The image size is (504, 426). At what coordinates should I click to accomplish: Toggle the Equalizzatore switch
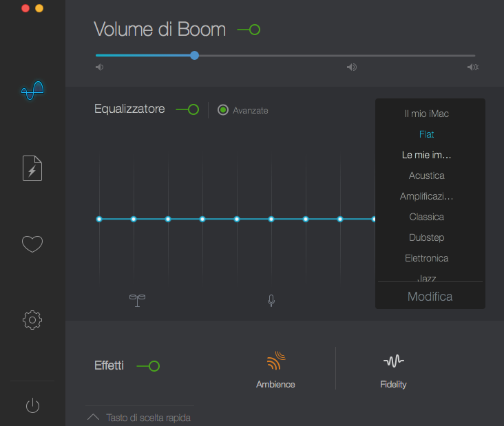pyautogui.click(x=188, y=109)
